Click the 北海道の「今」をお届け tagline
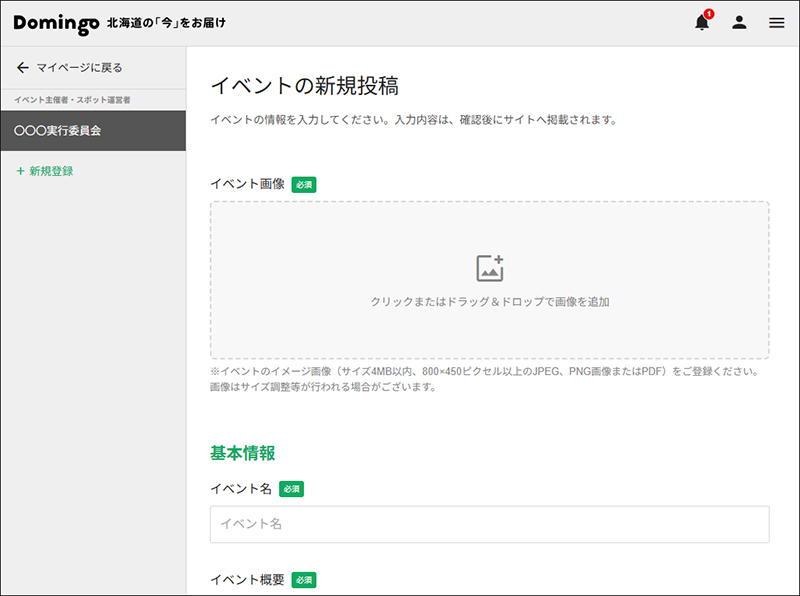This screenshot has width=800, height=596. (166, 22)
